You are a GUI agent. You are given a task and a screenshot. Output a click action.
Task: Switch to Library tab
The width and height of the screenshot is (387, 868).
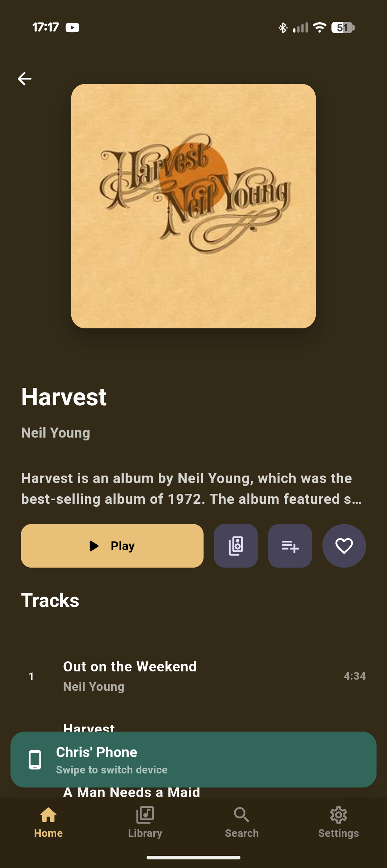pos(145,822)
